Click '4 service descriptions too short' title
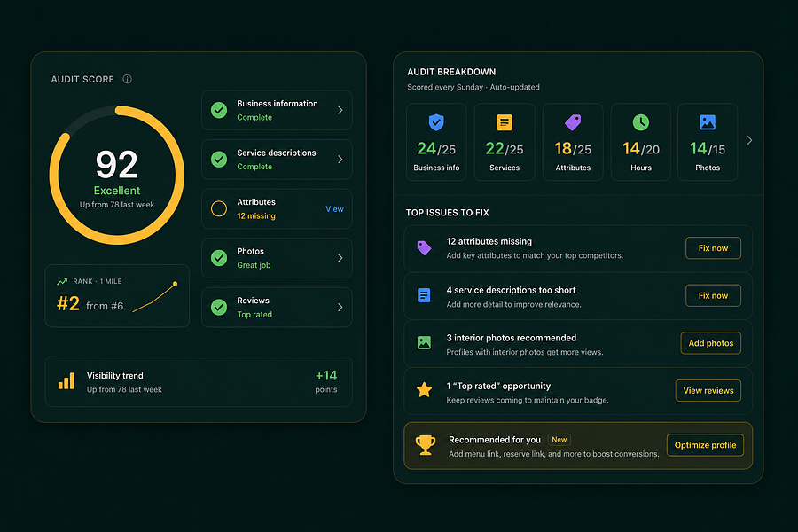 [x=511, y=290]
